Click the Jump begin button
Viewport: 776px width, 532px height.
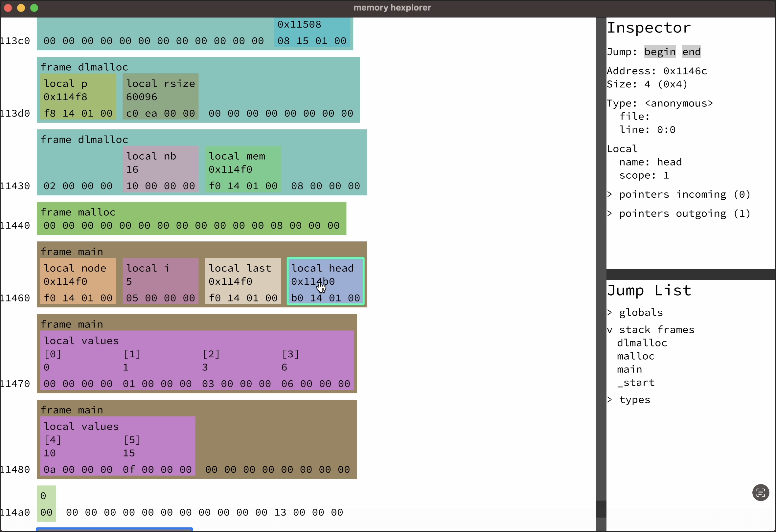pos(659,52)
